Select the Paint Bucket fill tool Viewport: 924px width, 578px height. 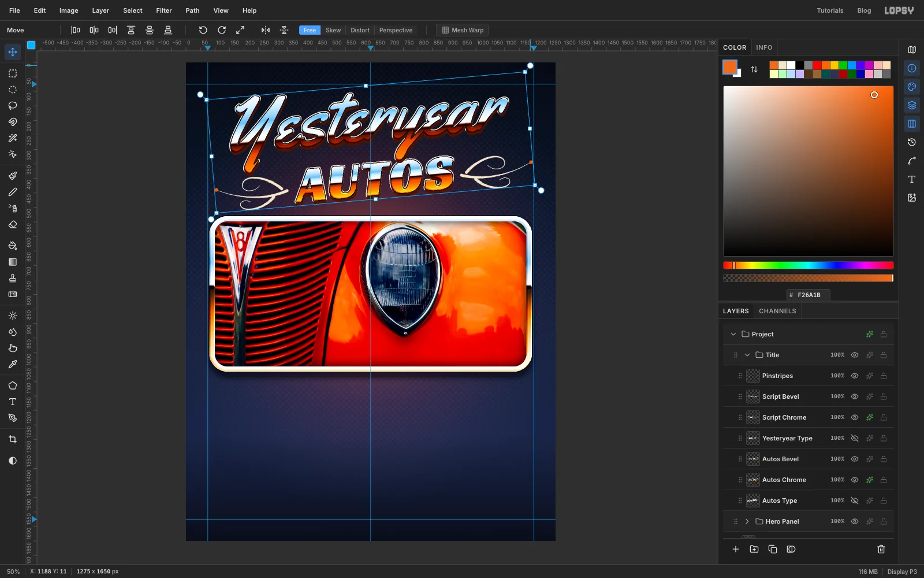click(x=13, y=246)
